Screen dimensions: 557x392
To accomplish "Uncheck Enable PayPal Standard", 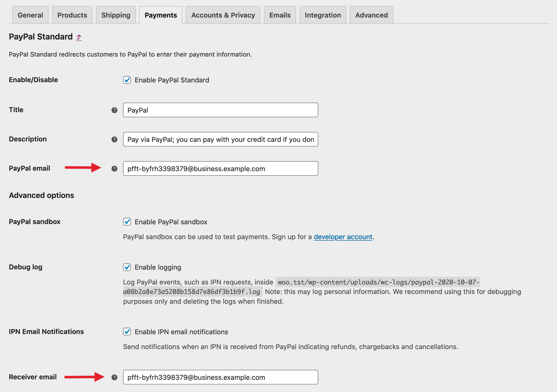I will (127, 80).
